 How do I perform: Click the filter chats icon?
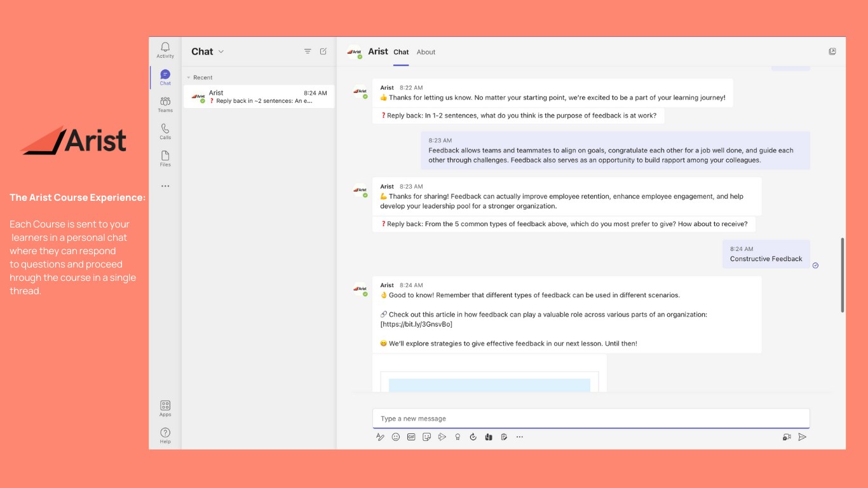[308, 51]
